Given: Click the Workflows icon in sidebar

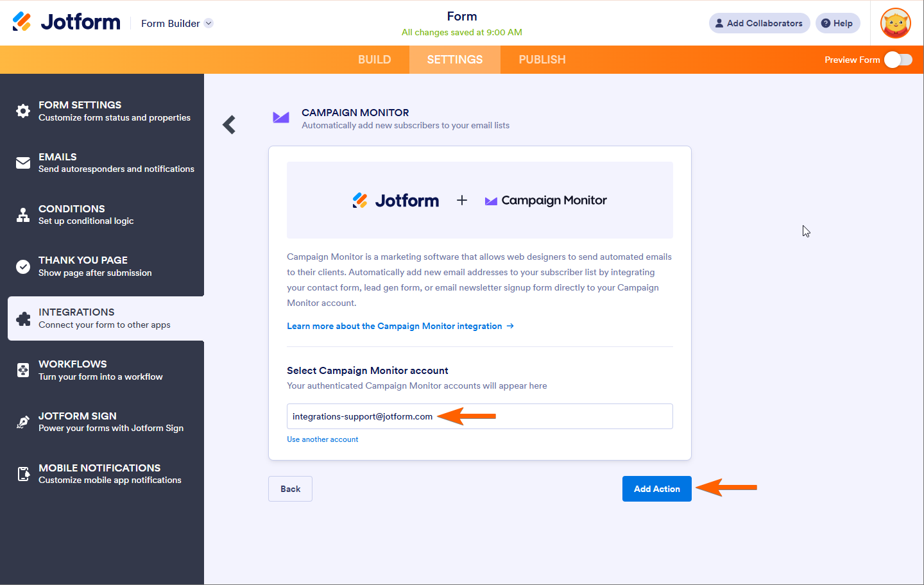Looking at the screenshot, I should tap(23, 370).
